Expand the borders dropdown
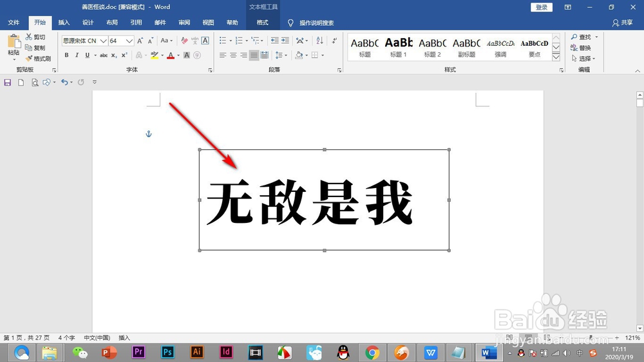The image size is (644, 362). tap(323, 55)
